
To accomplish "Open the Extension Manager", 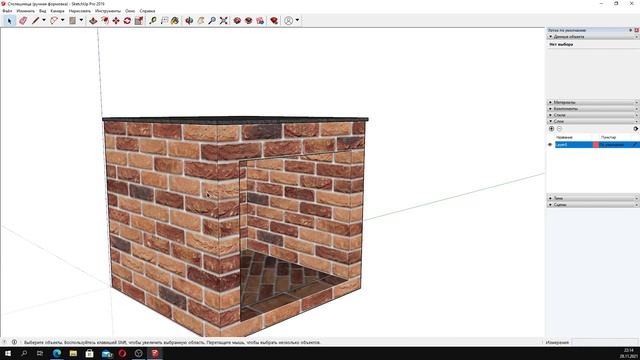I will tap(274, 20).
